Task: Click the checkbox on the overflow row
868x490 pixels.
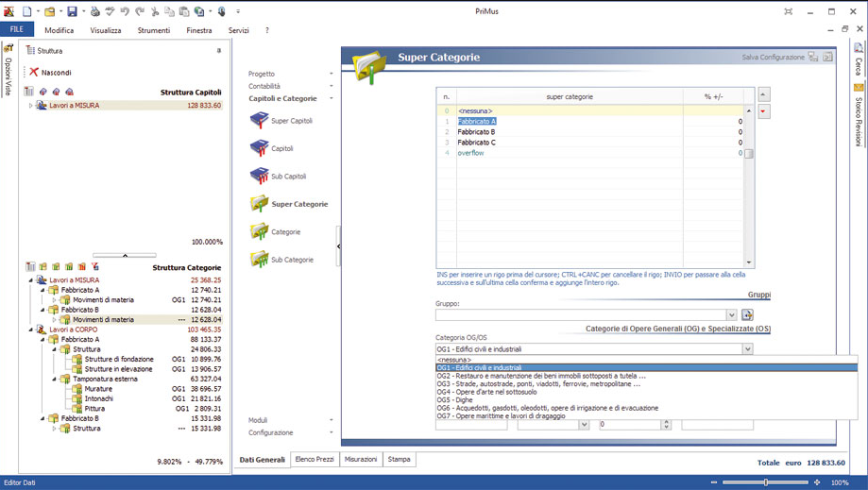Action: point(749,153)
